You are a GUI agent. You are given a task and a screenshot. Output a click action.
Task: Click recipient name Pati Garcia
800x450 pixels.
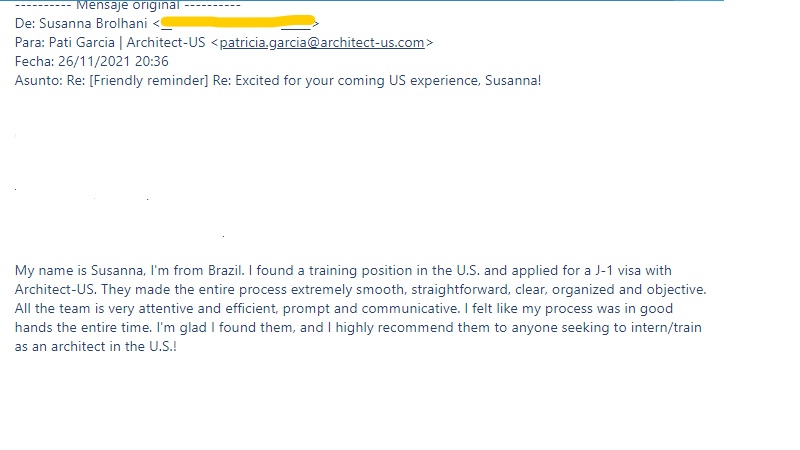[88, 43]
